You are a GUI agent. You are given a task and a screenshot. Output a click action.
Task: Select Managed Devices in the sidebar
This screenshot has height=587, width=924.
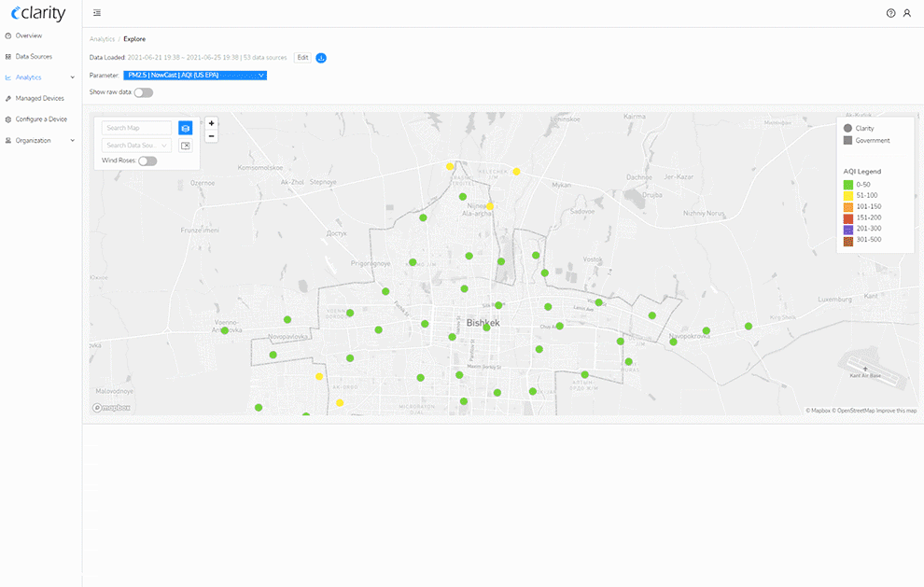[41, 98]
